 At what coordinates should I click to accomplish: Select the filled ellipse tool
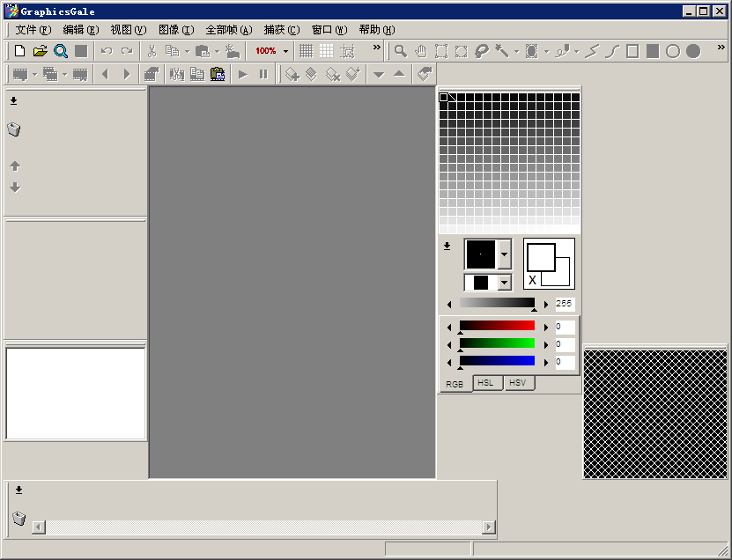[x=691, y=50]
